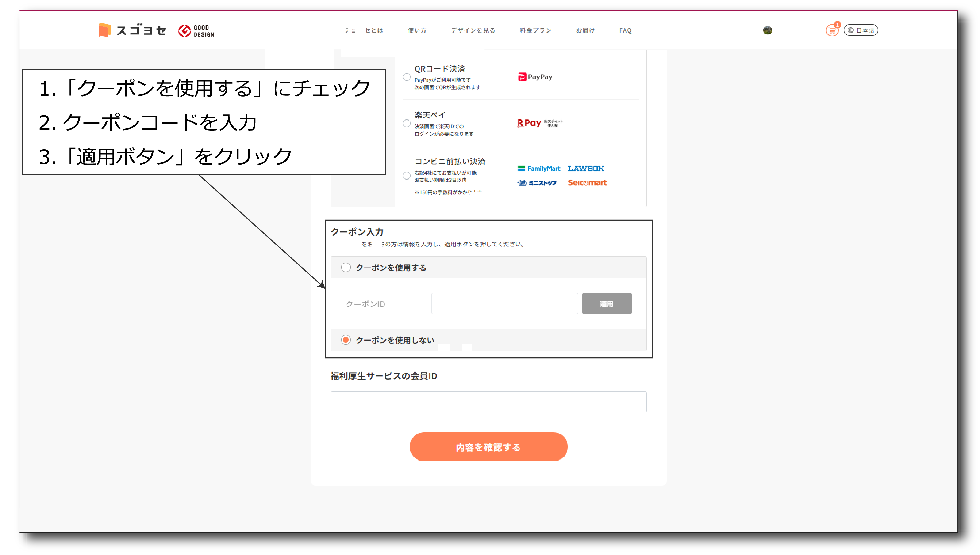The image size is (980, 555).
Task: Select 楽天ペイ payment option
Action: point(407,124)
